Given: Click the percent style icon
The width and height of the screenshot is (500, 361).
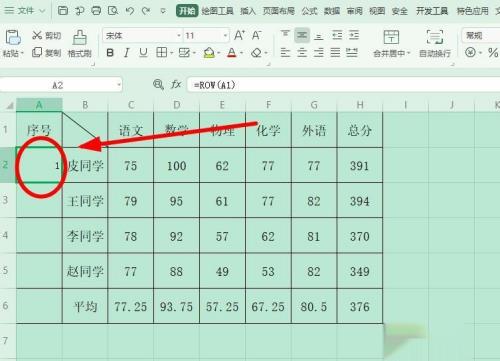Looking at the screenshot, I should pyautogui.click(x=493, y=53).
